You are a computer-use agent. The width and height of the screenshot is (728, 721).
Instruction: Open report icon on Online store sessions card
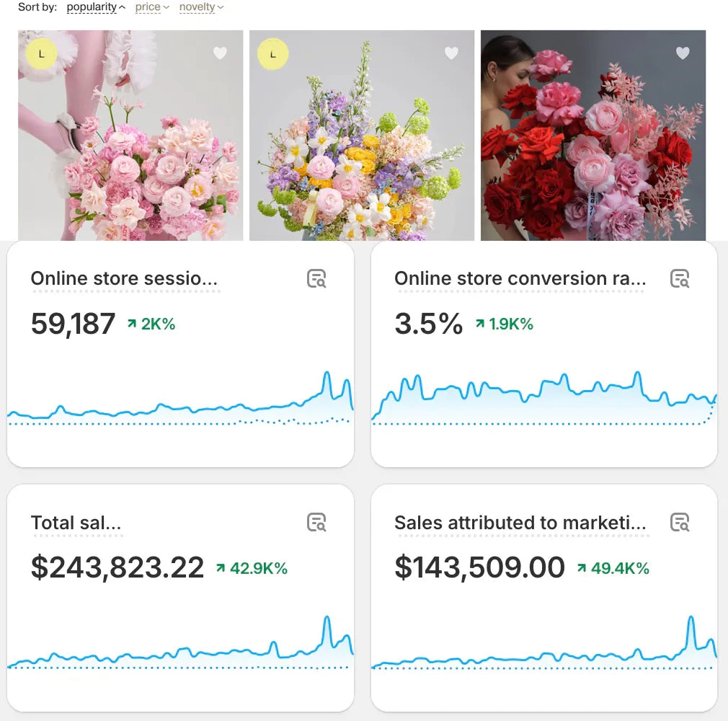point(316,278)
